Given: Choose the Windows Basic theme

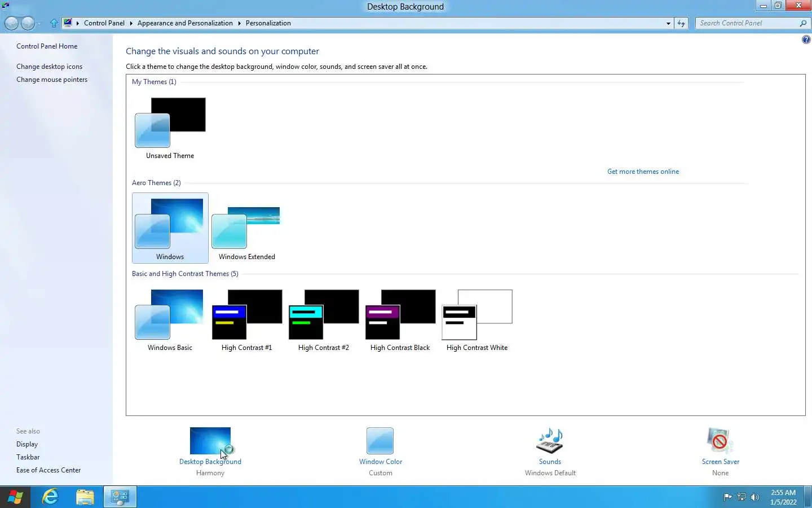Looking at the screenshot, I should 170,320.
